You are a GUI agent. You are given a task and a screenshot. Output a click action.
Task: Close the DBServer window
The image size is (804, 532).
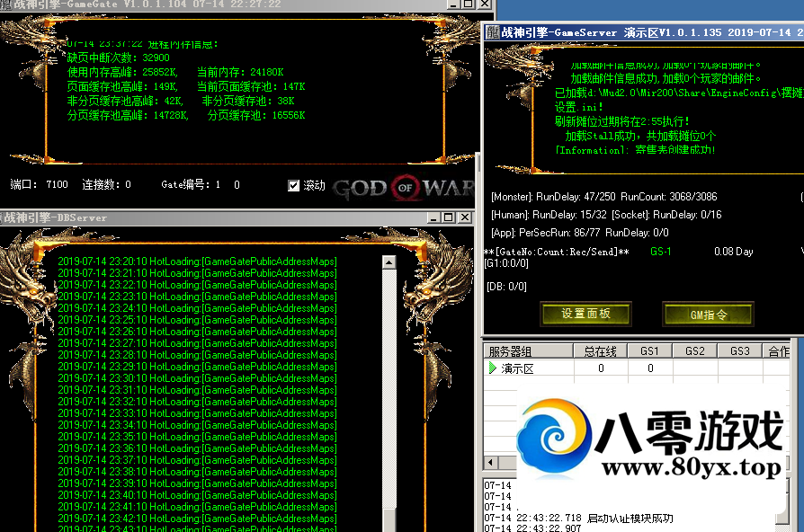[465, 217]
